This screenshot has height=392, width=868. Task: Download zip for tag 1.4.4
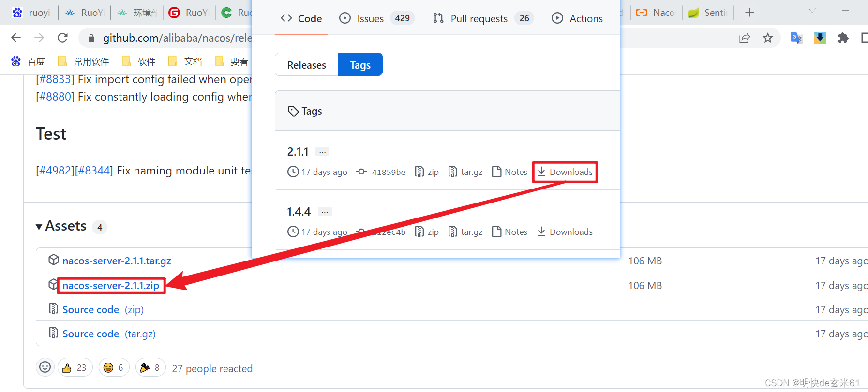(427, 232)
